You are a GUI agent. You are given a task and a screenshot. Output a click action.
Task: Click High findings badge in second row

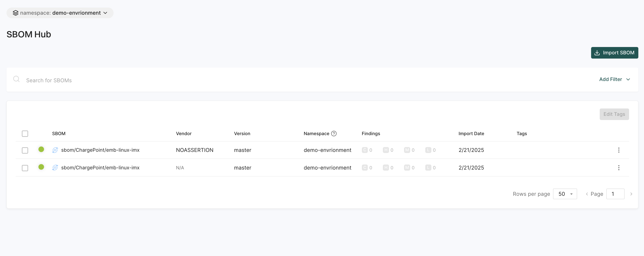[386, 167]
